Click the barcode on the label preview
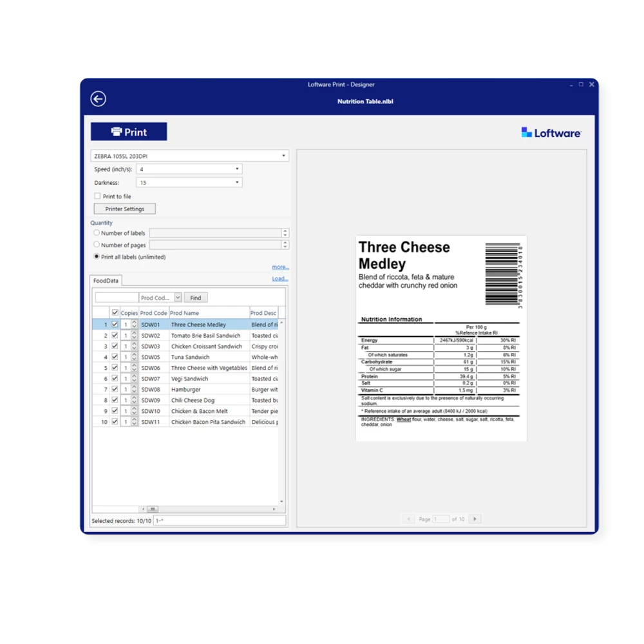The height and width of the screenshot is (644, 644). point(504,275)
